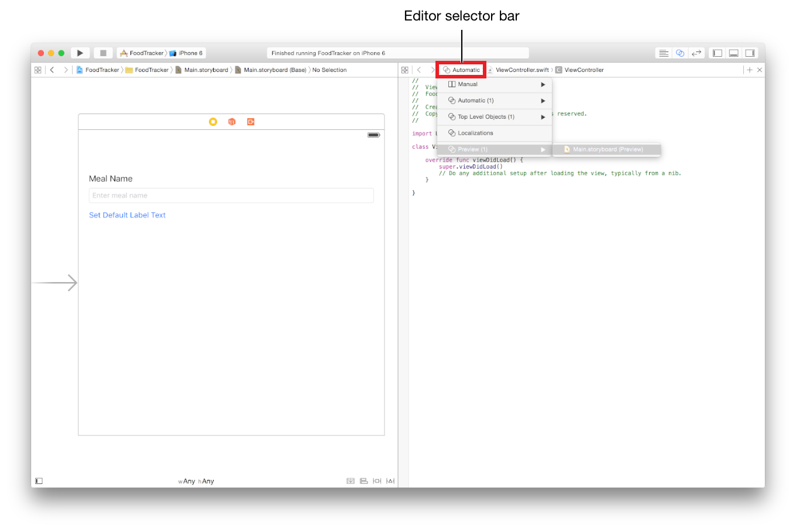This screenshot has width=796, height=532.
Task: Click the Enter meal name text field
Action: 231,195
